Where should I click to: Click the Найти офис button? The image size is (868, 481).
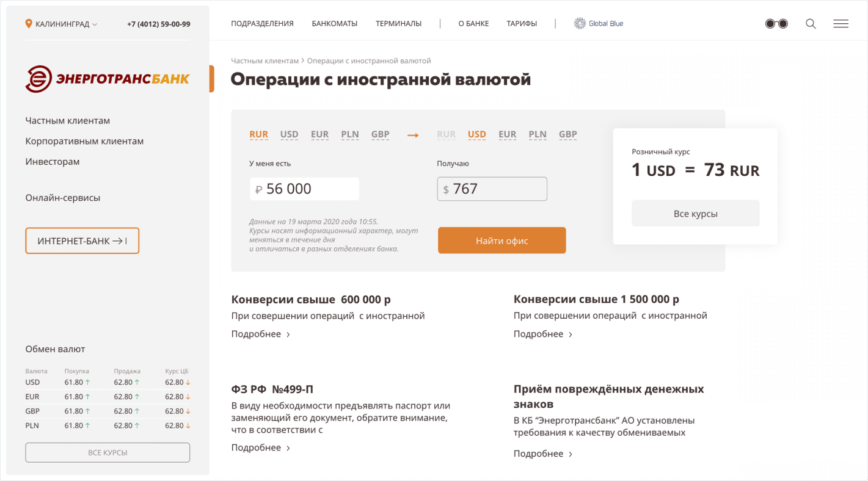coord(501,240)
